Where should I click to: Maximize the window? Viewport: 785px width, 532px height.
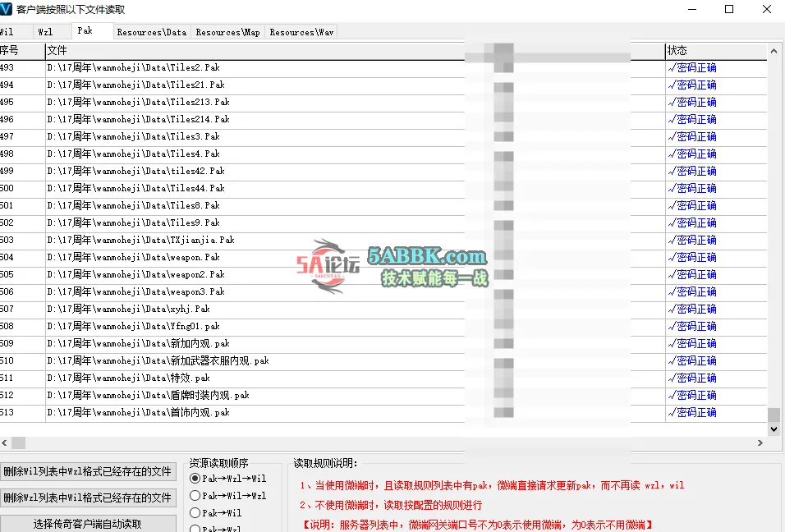tap(729, 9)
